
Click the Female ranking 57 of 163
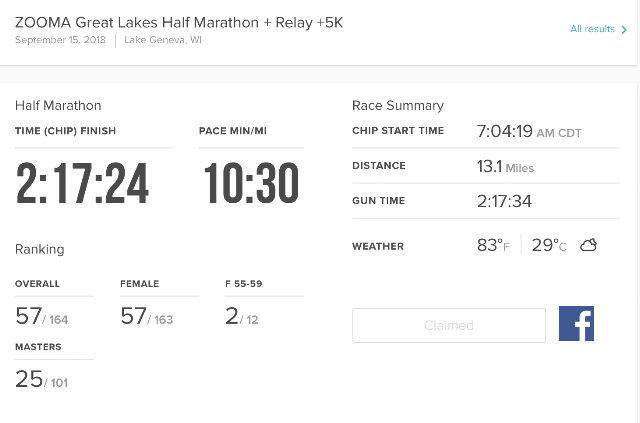[147, 316]
